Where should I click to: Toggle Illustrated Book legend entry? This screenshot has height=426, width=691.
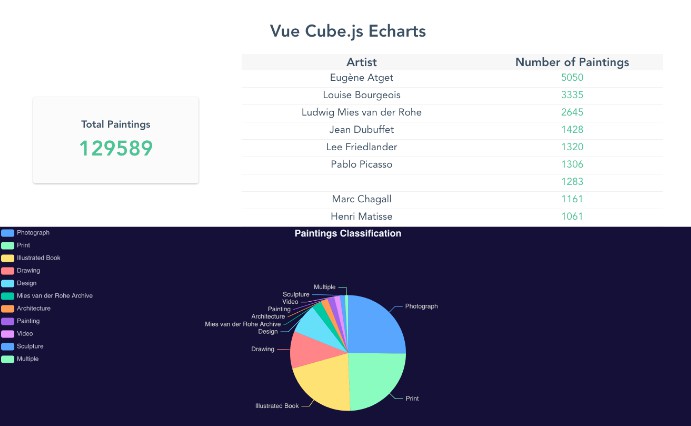[x=8, y=258]
